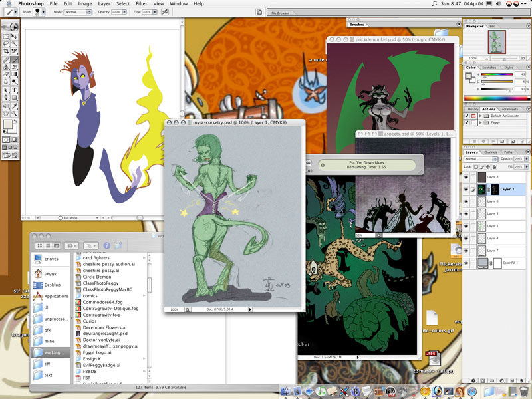Select the Rectangular Marquee tool
The width and height of the screenshot is (532, 399).
(6, 36)
